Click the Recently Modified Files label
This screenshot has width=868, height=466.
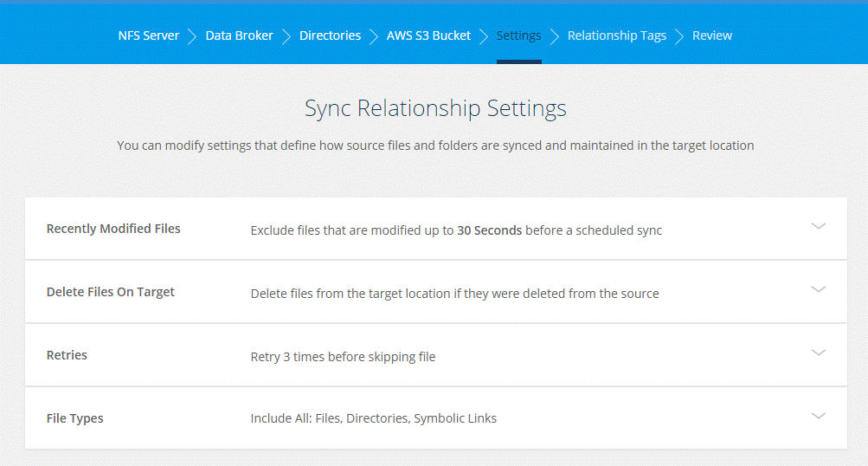[113, 229]
